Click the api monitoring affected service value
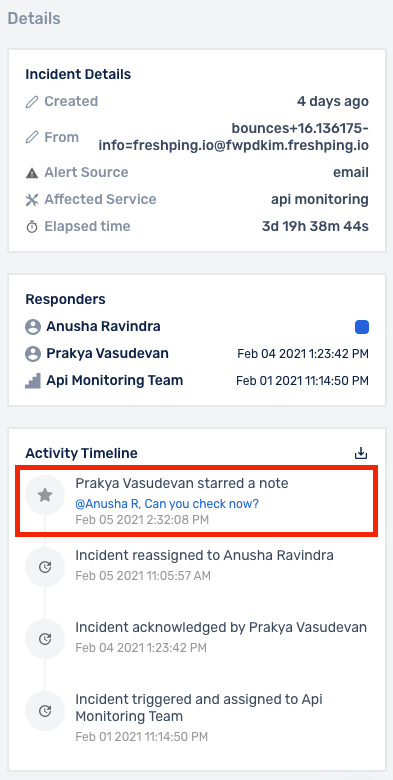The height and width of the screenshot is (780, 393). pos(320,199)
